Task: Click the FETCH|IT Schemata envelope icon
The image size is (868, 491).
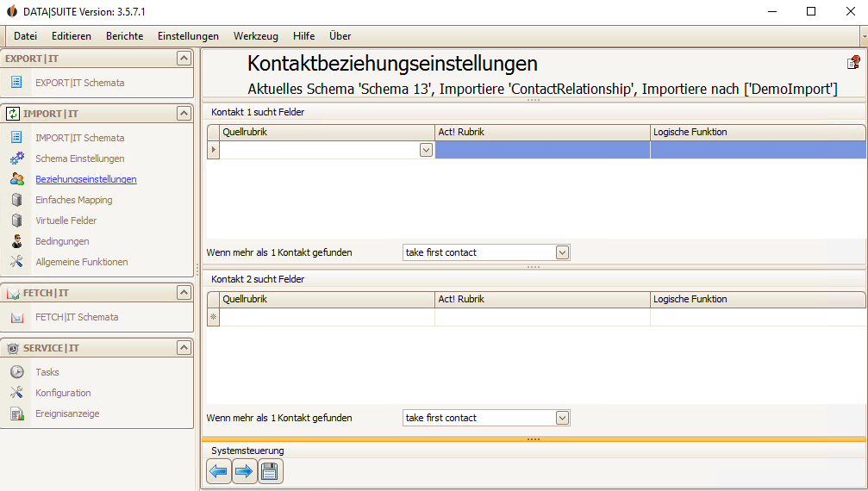Action: tap(17, 317)
